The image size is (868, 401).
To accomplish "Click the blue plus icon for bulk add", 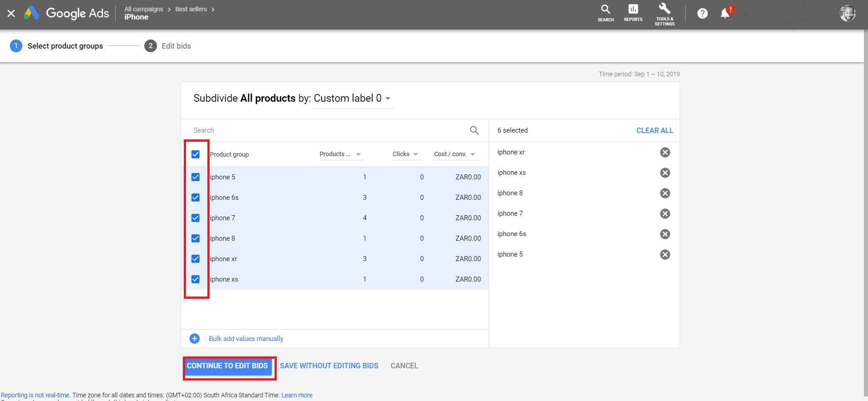I will [195, 338].
